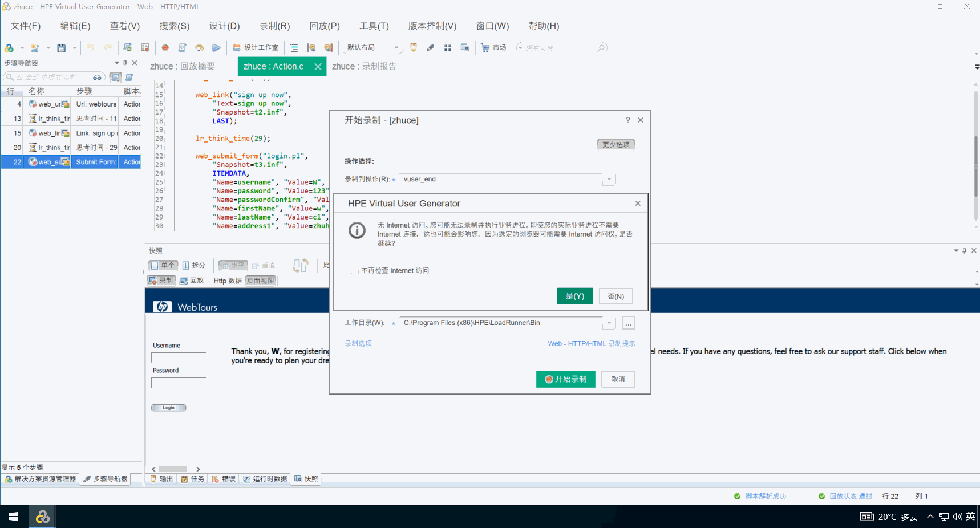
Task: Click the red record button in toolbar
Action: (x=165, y=48)
